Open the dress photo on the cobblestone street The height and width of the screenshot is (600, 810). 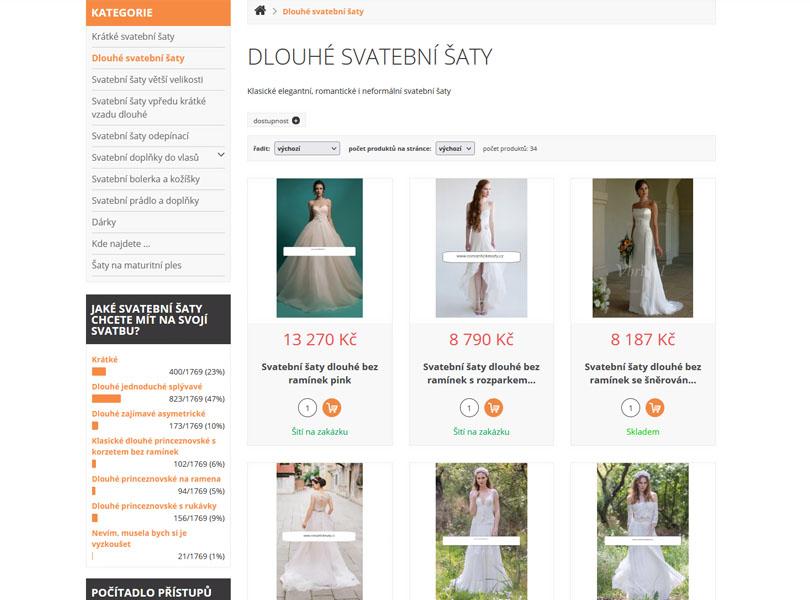coord(320,531)
